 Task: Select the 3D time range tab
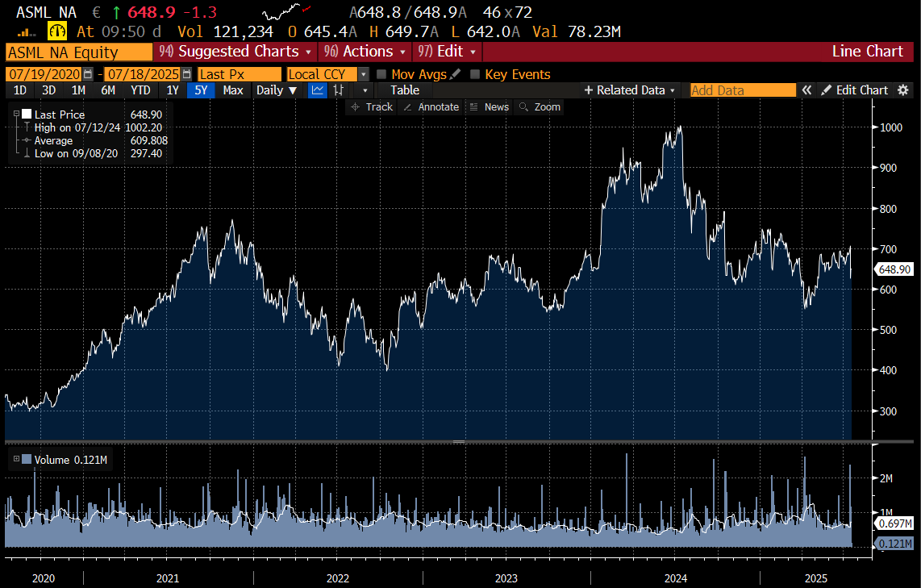point(48,90)
